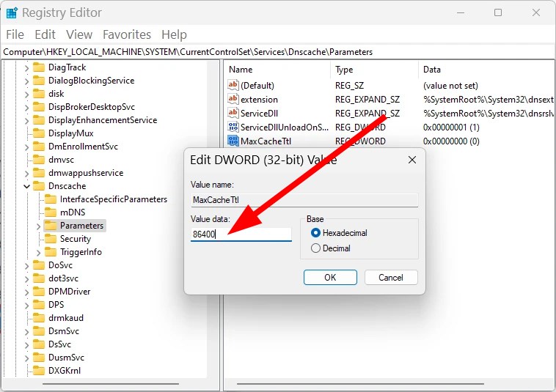Open the Edit menu
The width and height of the screenshot is (556, 392).
(45, 34)
